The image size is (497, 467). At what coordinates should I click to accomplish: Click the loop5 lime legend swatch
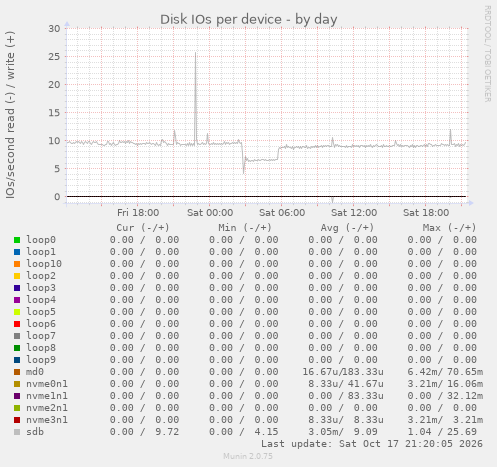17,312
